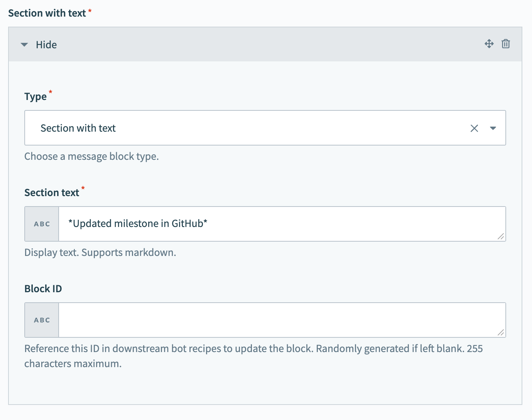
Task: Click the resize grip of the Section text area
Action: point(501,236)
